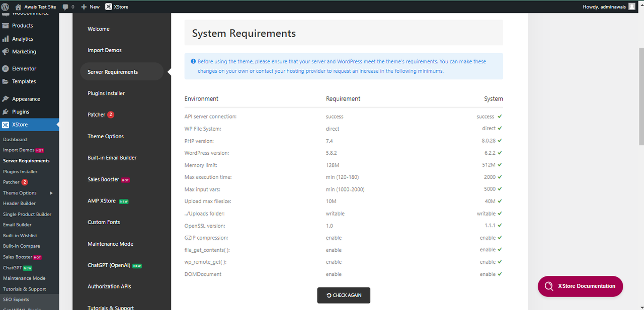644x310 pixels.
Task: Click the Templates folder icon
Action: pyautogui.click(x=6, y=81)
